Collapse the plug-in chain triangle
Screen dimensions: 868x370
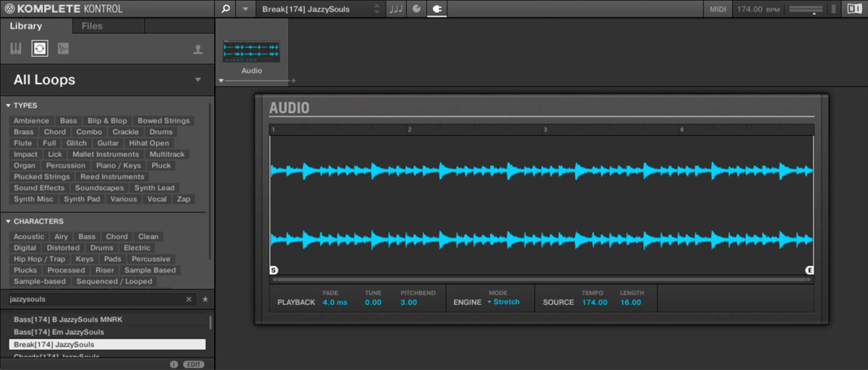(221, 80)
